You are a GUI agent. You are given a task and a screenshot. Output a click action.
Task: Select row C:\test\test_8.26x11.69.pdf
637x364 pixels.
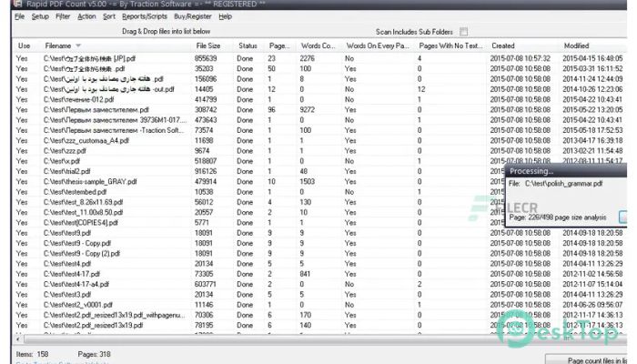point(320,202)
